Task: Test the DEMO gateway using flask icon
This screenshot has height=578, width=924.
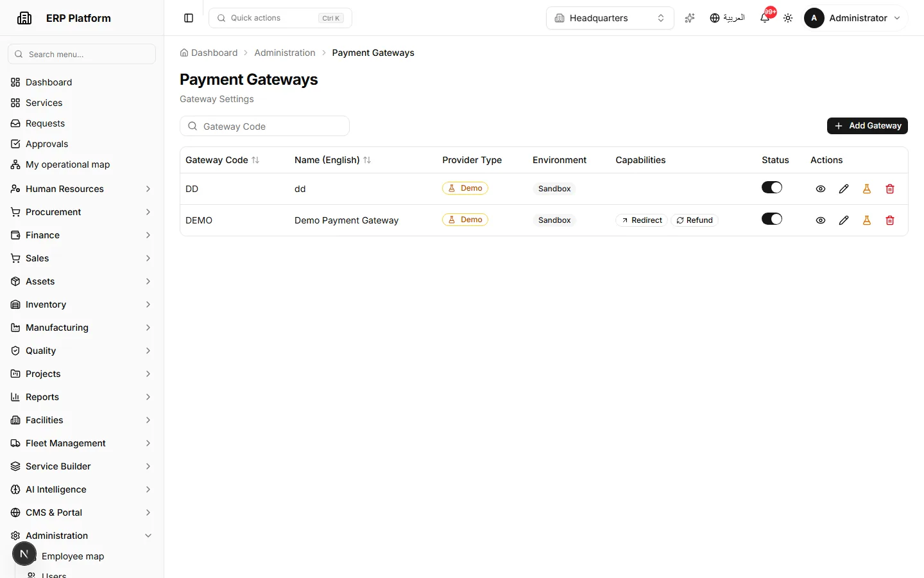Action: [x=867, y=220]
